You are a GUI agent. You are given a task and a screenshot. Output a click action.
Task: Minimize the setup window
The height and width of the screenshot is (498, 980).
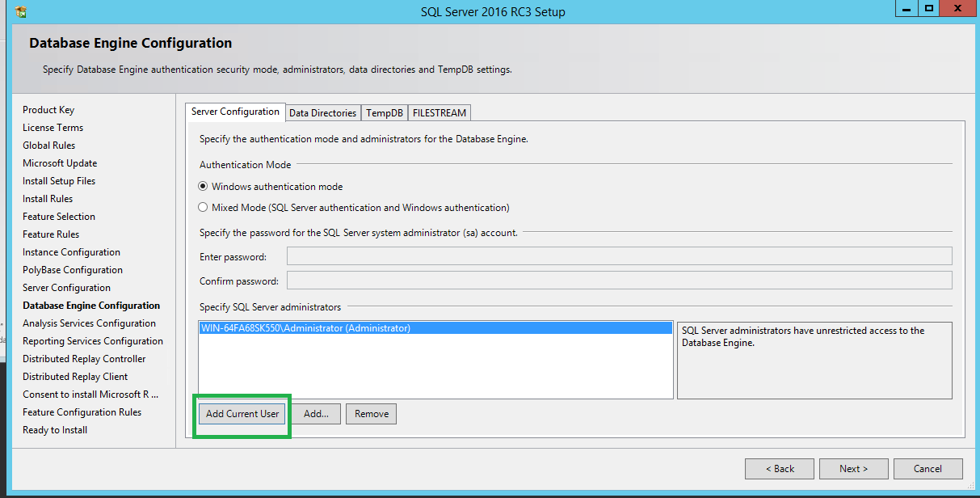tap(906, 8)
